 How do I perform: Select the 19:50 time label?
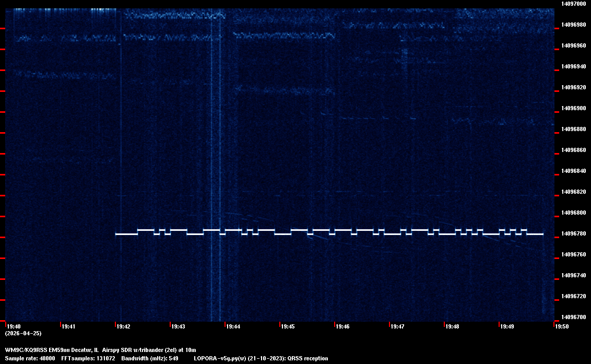562,326
